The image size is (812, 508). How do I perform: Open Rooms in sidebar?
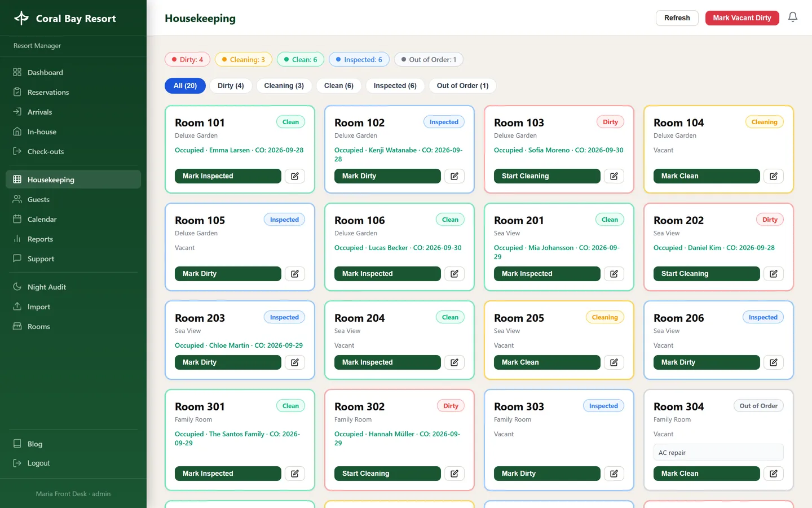73,326
